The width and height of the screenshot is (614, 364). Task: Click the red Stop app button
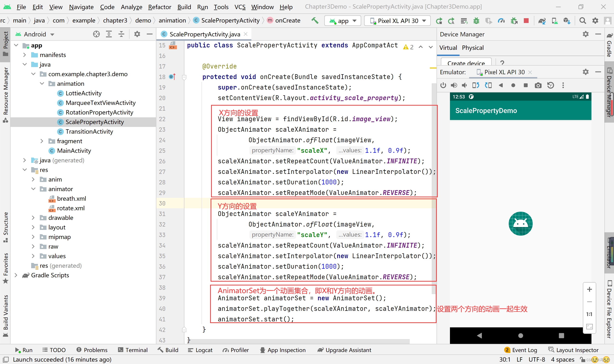[x=526, y=21]
